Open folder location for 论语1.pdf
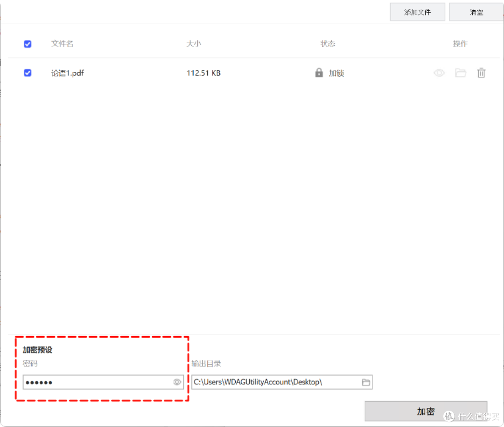The width and height of the screenshot is (504, 427). 461,73
